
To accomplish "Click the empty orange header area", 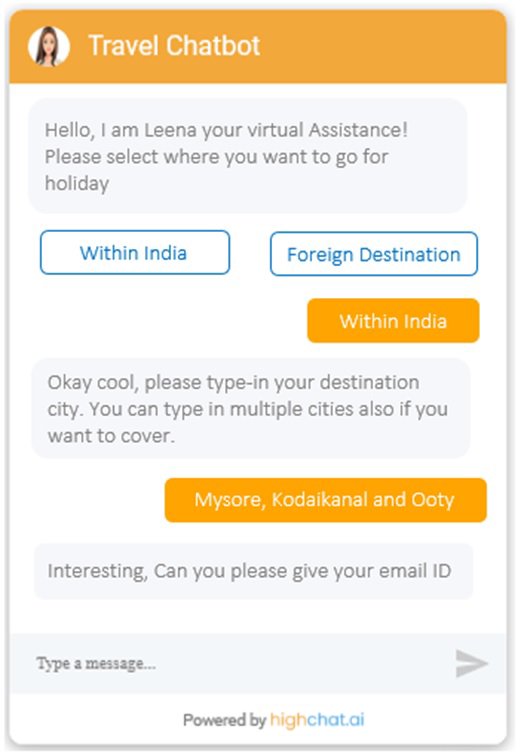I will [x=385, y=46].
